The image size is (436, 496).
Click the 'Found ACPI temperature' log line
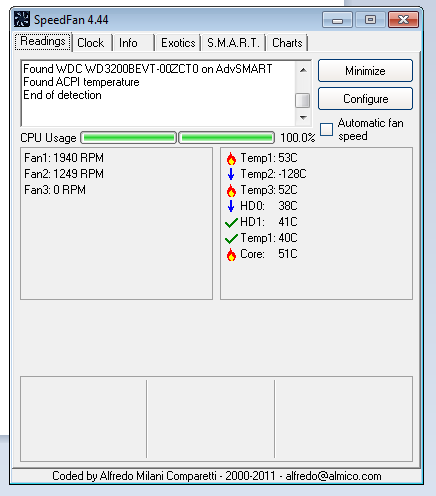pyautogui.click(x=81, y=82)
